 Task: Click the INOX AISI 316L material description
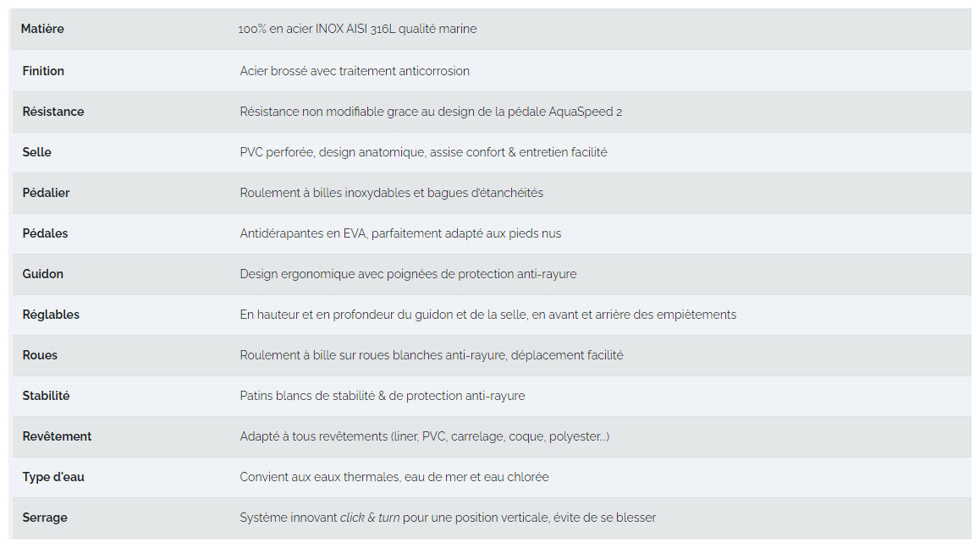[x=357, y=29]
